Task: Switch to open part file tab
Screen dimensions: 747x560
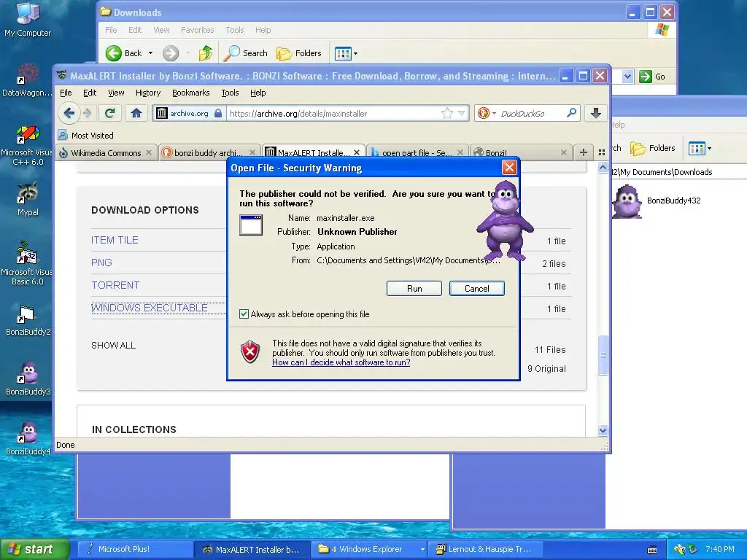Action: tap(417, 153)
